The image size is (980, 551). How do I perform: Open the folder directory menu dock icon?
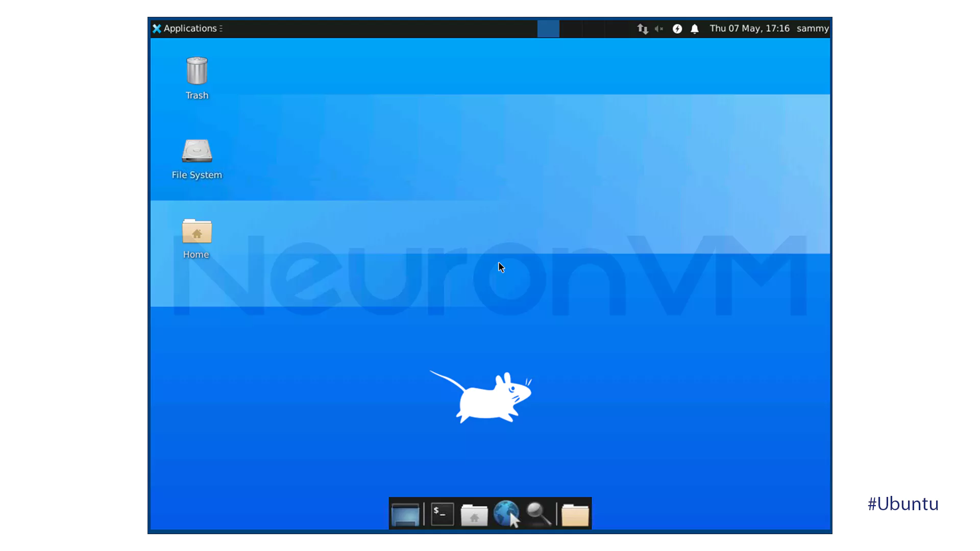point(575,514)
